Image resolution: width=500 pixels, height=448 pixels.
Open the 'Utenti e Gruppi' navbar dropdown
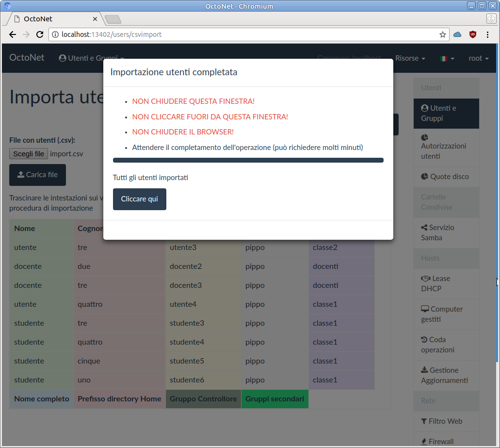tap(92, 58)
